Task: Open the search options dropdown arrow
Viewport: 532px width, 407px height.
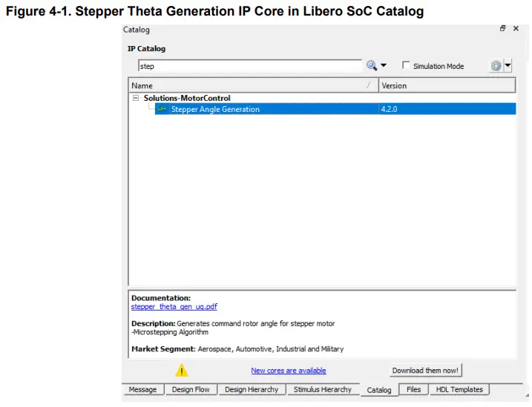Action: tap(384, 65)
